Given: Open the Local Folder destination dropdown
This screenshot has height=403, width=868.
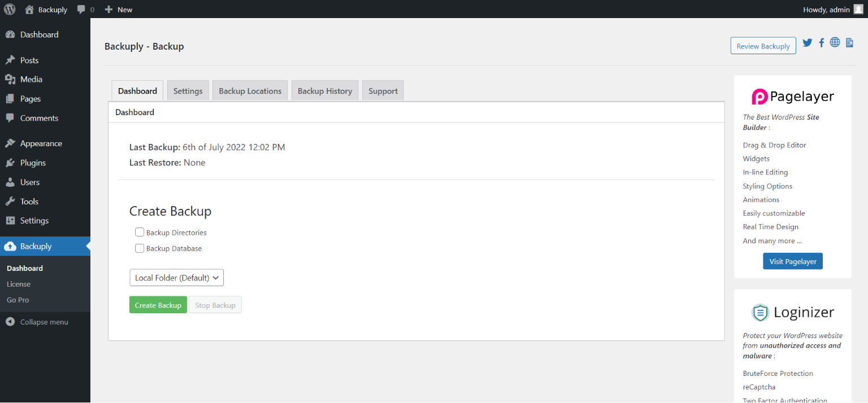Looking at the screenshot, I should [x=176, y=277].
